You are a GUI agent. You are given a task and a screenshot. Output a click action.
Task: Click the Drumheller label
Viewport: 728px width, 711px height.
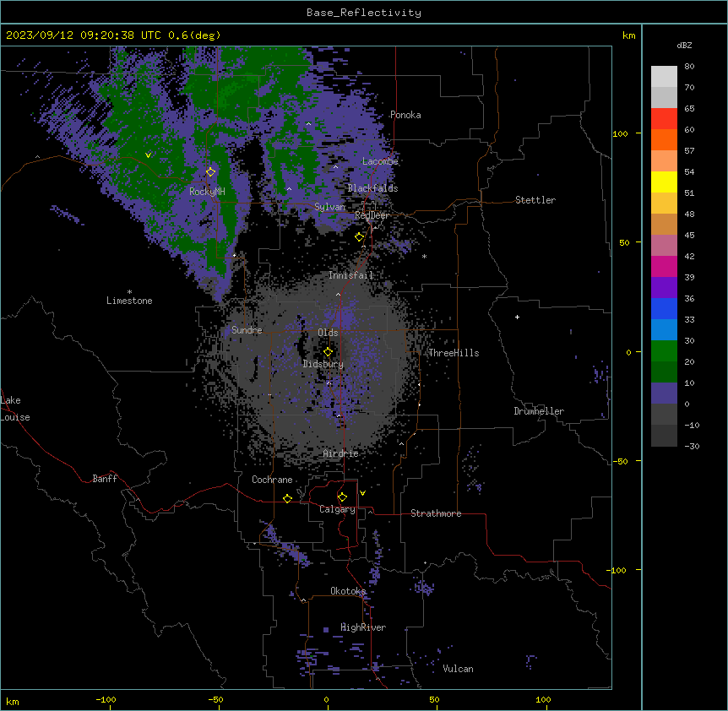coord(539,411)
